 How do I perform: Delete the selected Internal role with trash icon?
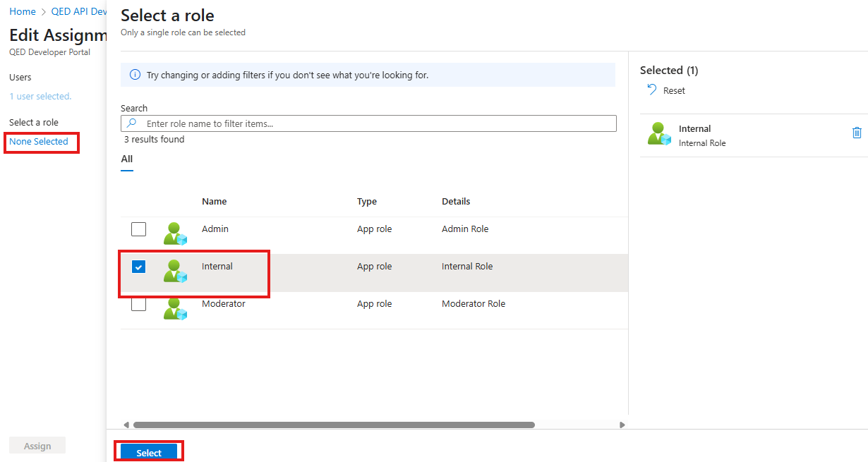(x=857, y=133)
